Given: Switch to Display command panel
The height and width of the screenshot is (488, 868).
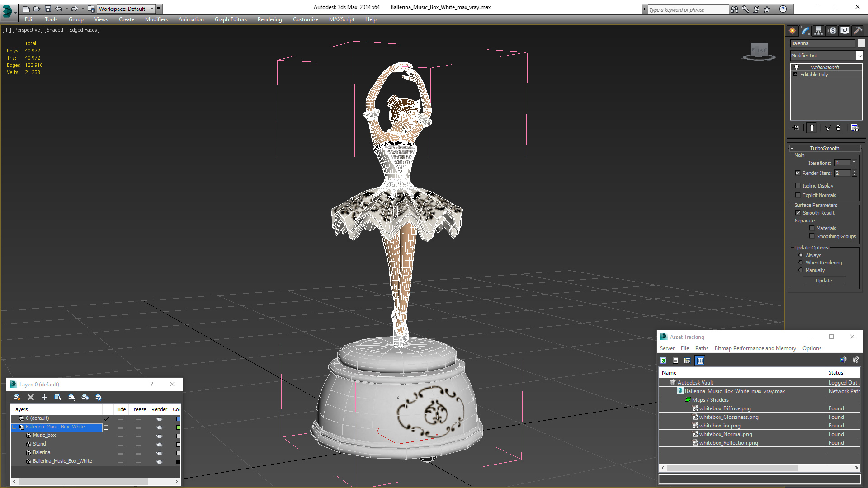Looking at the screenshot, I should 845,31.
